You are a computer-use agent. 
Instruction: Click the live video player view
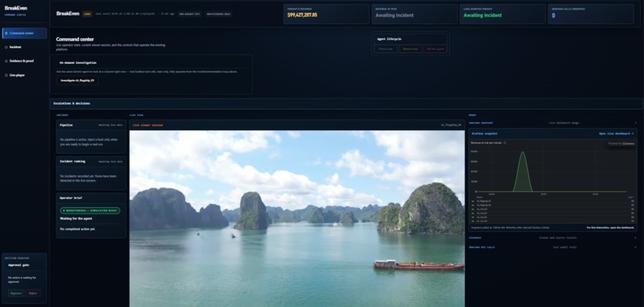(297, 218)
